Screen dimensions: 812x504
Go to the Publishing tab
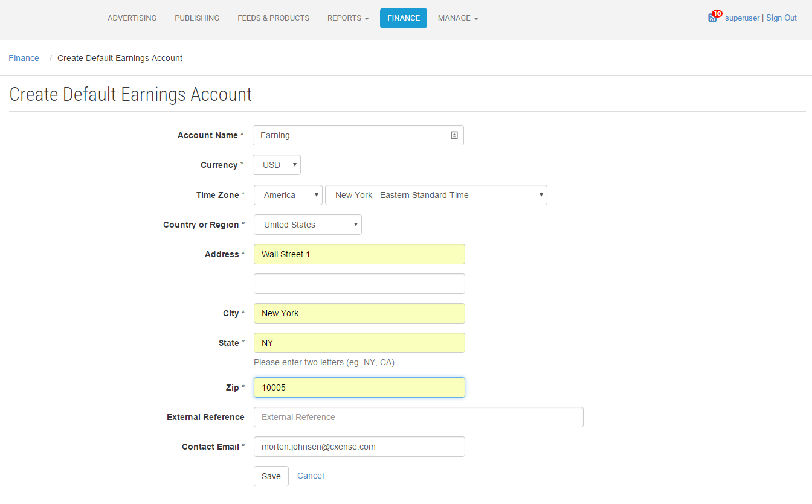(x=197, y=18)
